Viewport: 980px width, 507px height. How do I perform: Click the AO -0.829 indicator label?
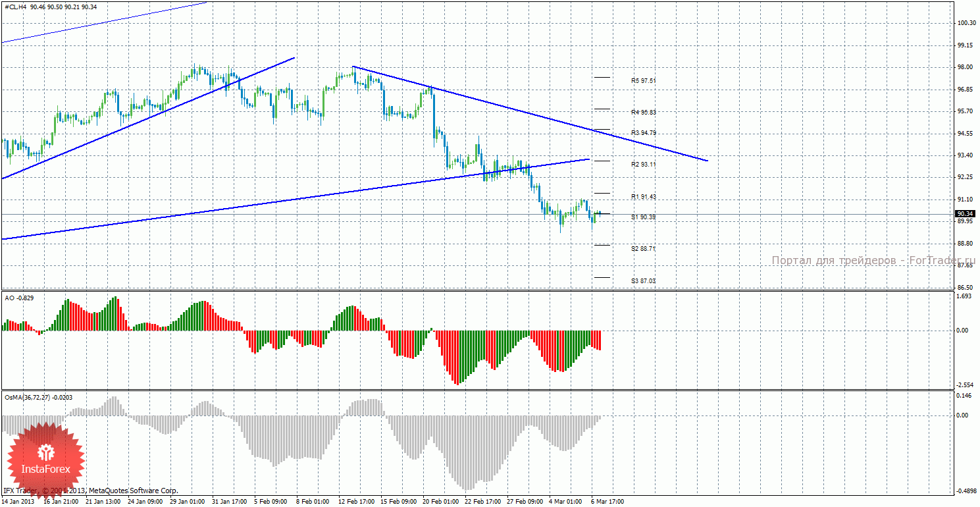(x=20, y=298)
